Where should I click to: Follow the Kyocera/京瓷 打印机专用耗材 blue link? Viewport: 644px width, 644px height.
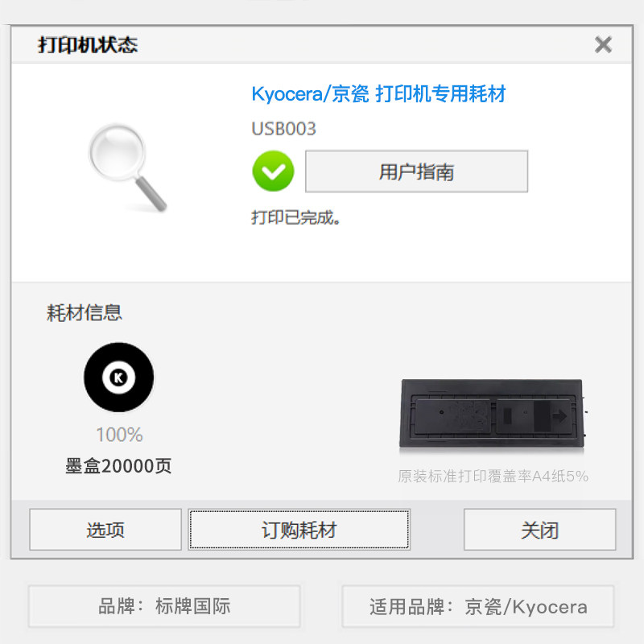click(378, 93)
